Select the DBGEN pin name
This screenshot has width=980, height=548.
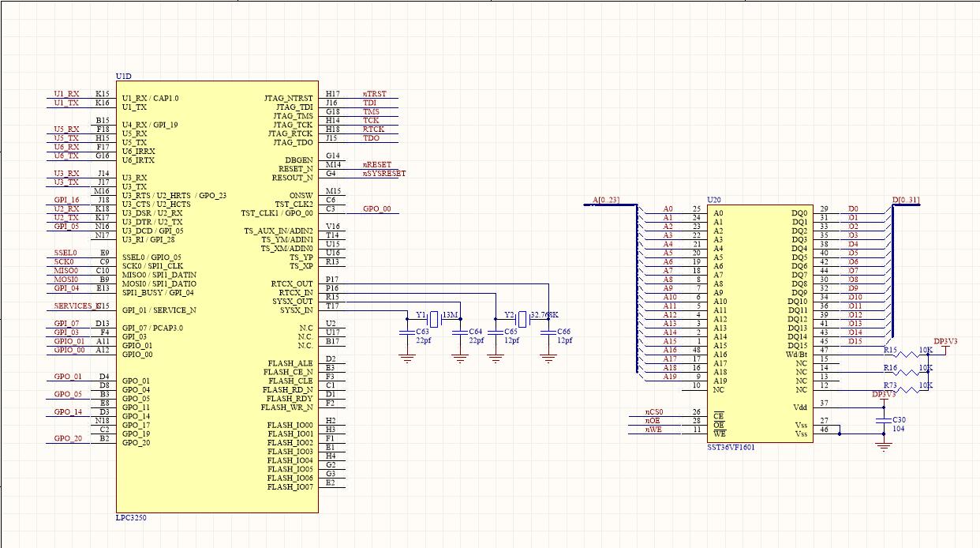(297, 160)
